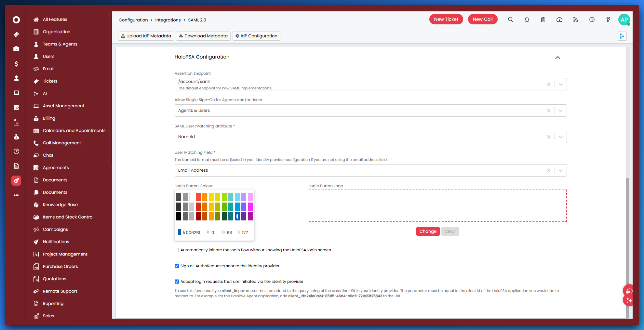The image size is (644, 330).
Task: Open Remote Support menu item
Action: 60,291
